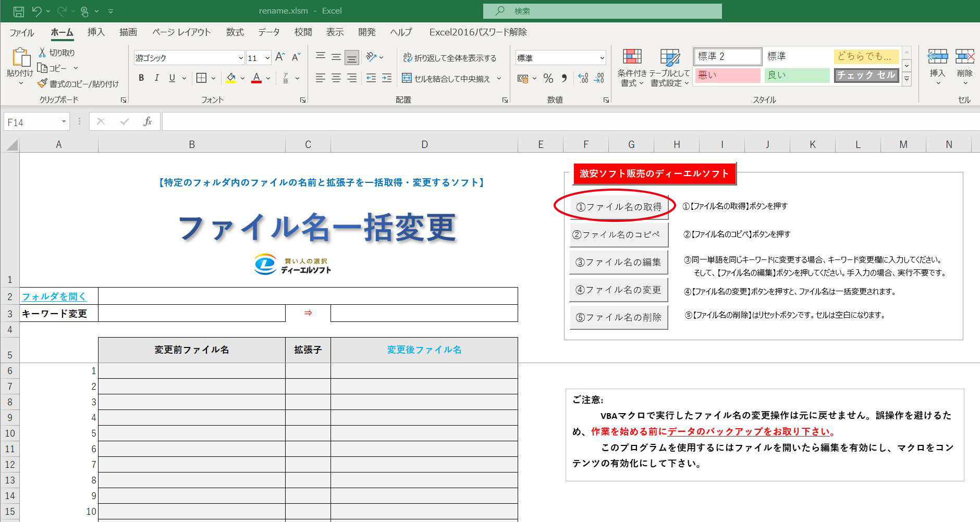
Task: Open the font name dropdown 游ゴシック
Action: tap(241, 58)
